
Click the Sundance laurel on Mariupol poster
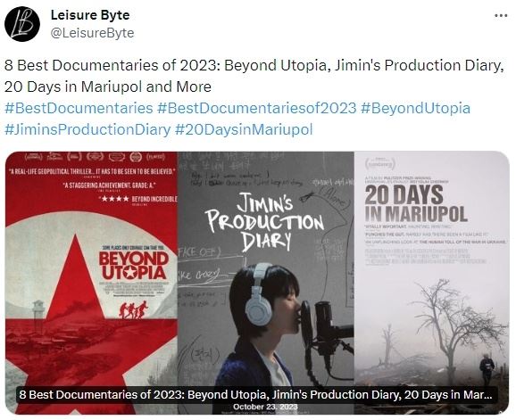click(379, 163)
